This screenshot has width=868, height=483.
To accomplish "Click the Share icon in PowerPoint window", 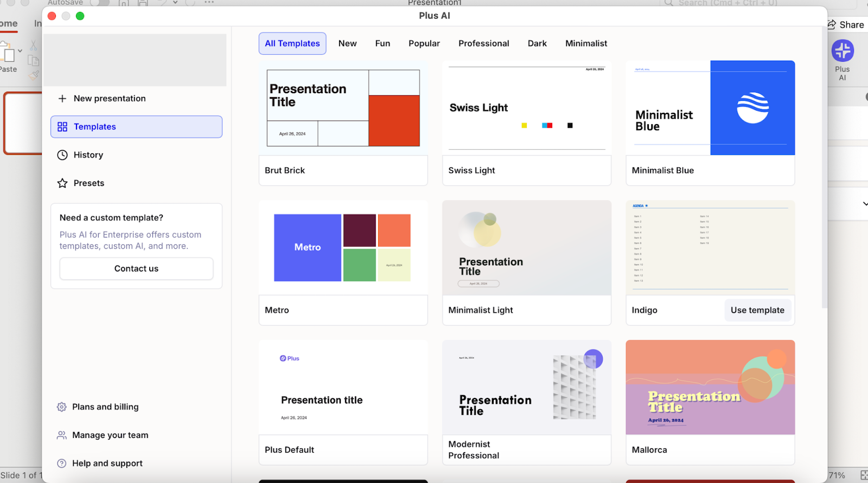I will click(x=832, y=24).
